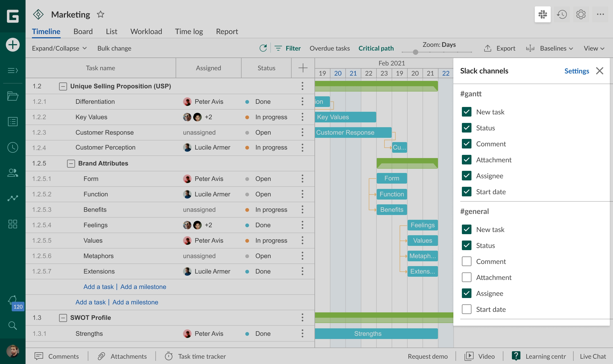Click the refresh icon beside Filter
The height and width of the screenshot is (364, 613).
click(x=263, y=48)
